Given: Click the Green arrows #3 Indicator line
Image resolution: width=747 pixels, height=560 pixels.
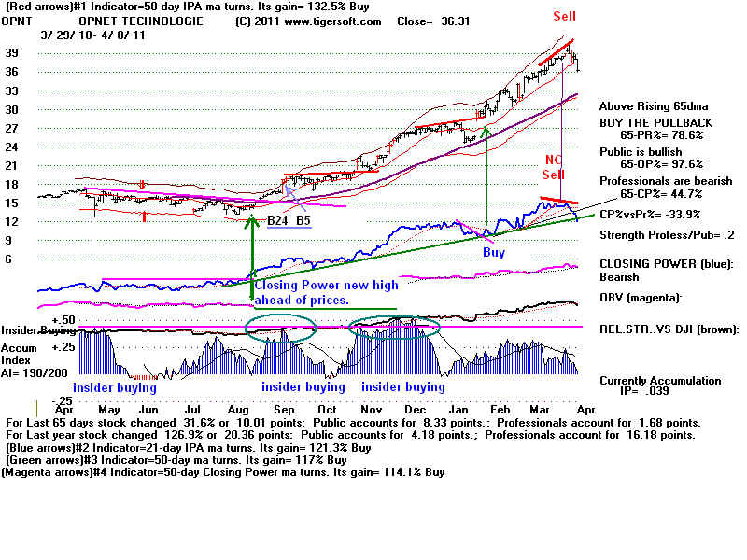Looking at the screenshot, I should coord(176,460).
